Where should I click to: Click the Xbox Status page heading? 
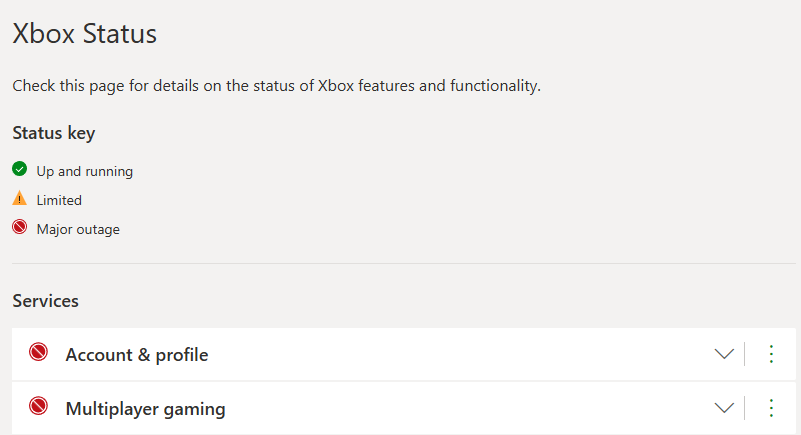[85, 34]
